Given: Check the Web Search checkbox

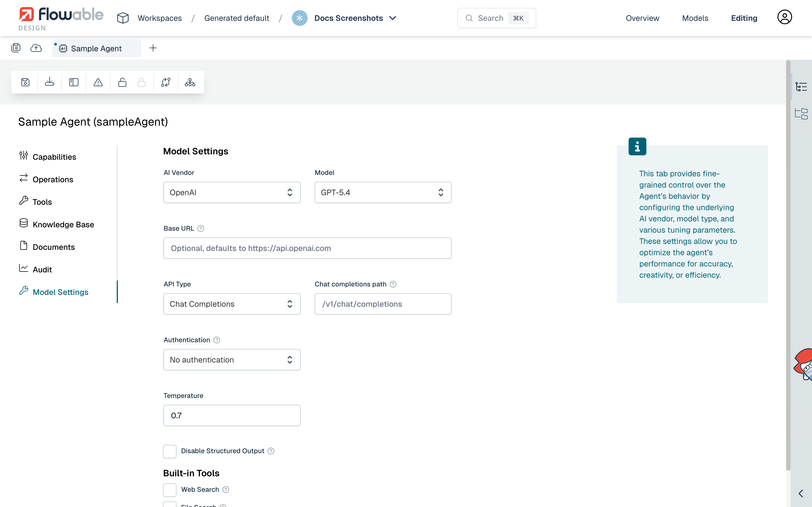Looking at the screenshot, I should coord(169,490).
